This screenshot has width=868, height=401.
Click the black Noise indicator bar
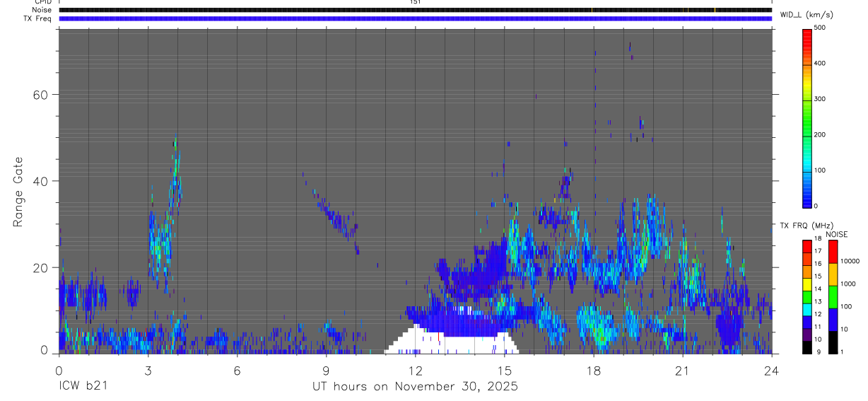pos(415,10)
